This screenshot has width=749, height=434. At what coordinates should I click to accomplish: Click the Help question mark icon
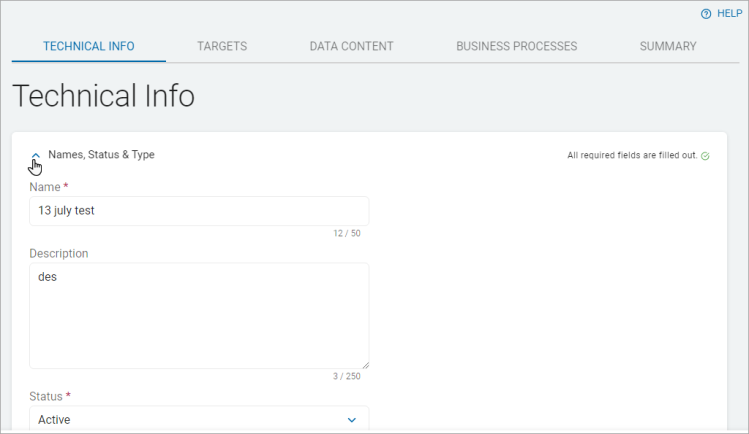pyautogui.click(x=706, y=14)
